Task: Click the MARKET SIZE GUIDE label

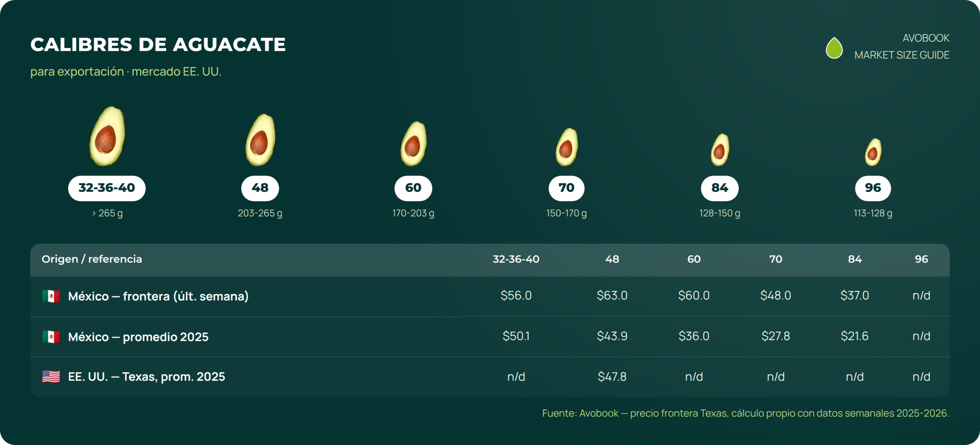Action: (902, 55)
